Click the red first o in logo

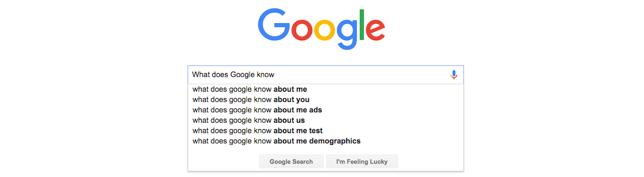(x=301, y=30)
